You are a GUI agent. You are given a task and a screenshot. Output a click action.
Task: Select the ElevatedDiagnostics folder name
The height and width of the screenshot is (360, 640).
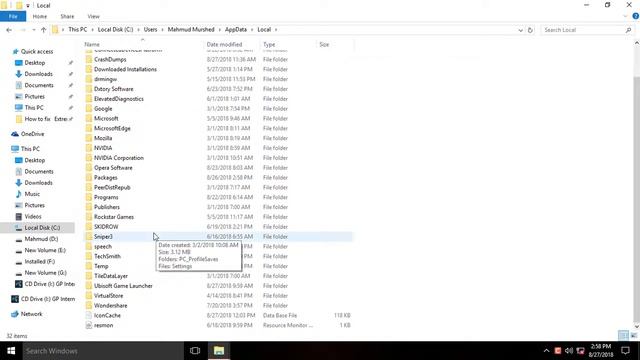(119, 99)
